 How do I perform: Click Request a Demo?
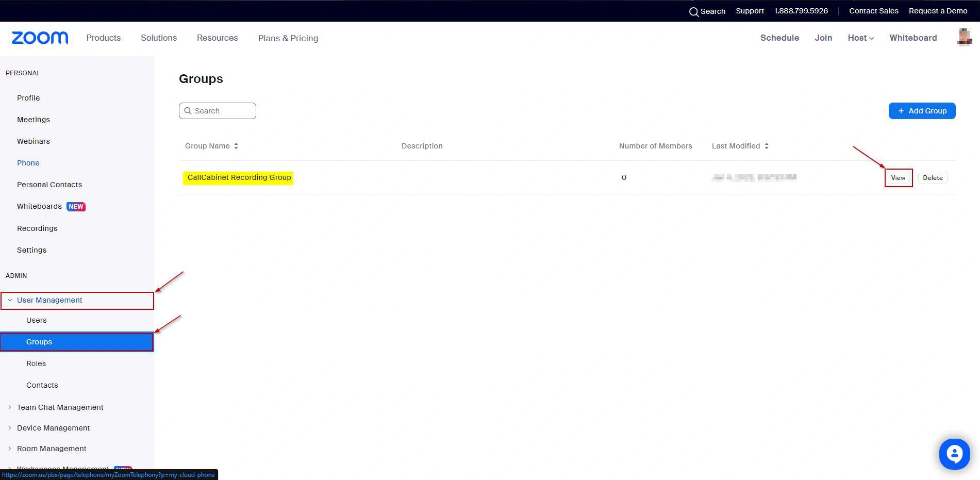pos(938,11)
